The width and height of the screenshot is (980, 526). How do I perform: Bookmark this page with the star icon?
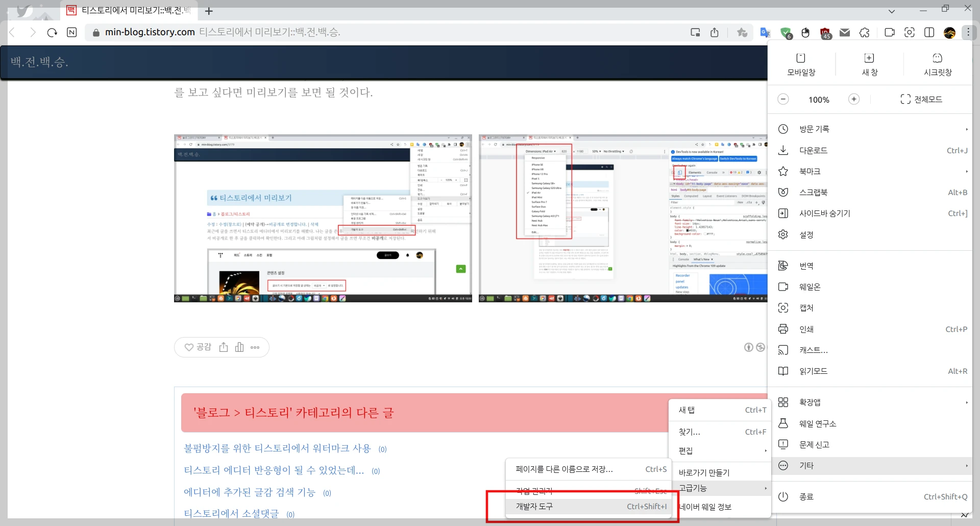743,32
